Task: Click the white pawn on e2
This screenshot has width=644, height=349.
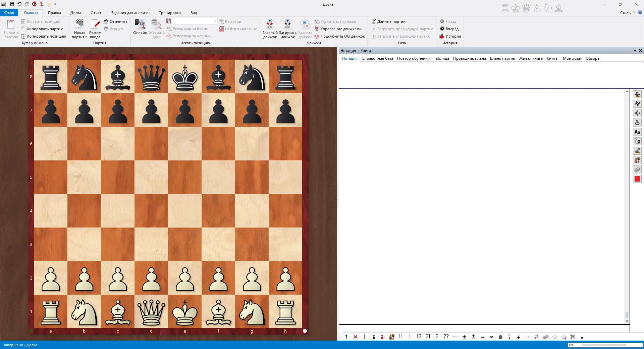Action: click(x=185, y=278)
